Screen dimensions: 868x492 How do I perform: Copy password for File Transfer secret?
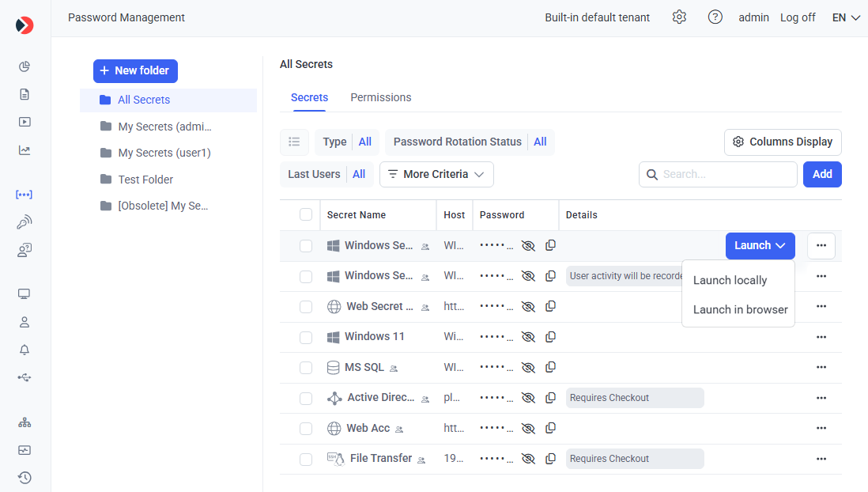(550, 459)
